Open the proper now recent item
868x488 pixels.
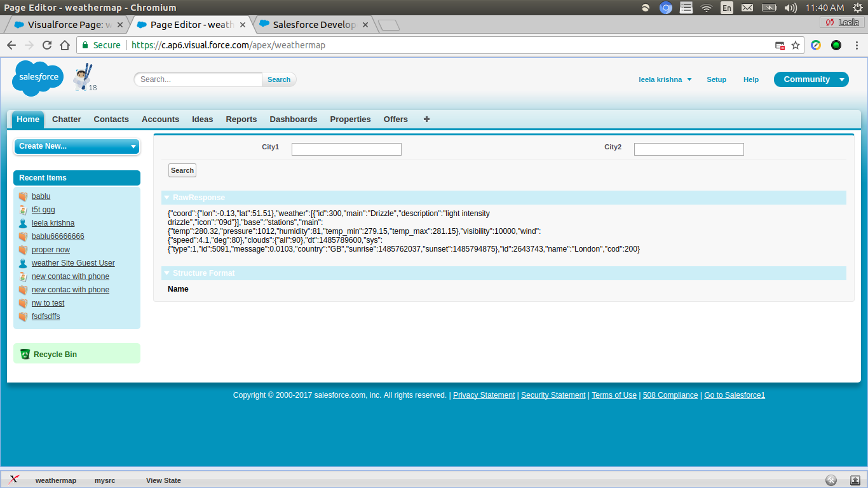tap(51, 250)
